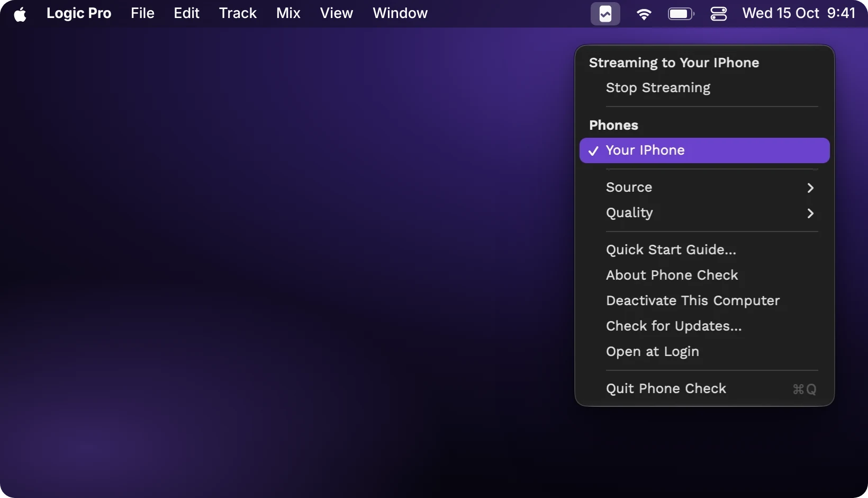Open the Logic Pro application menu
The height and width of the screenshot is (498, 868).
point(79,13)
